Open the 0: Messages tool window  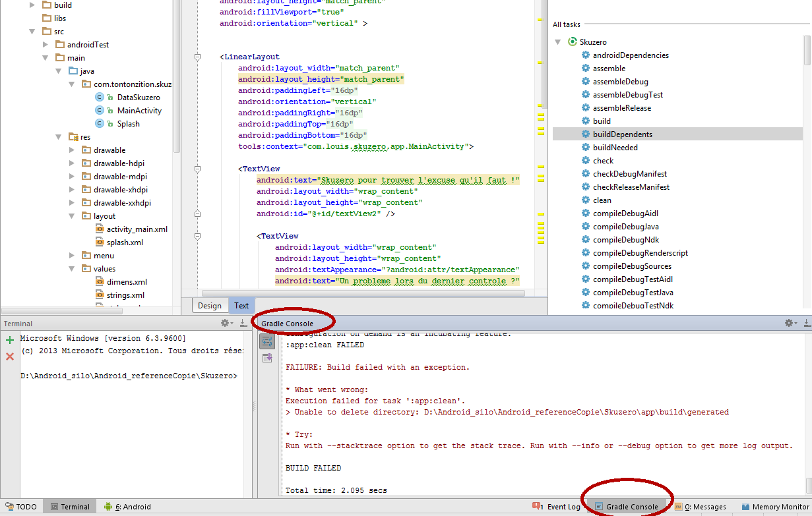[700, 507]
